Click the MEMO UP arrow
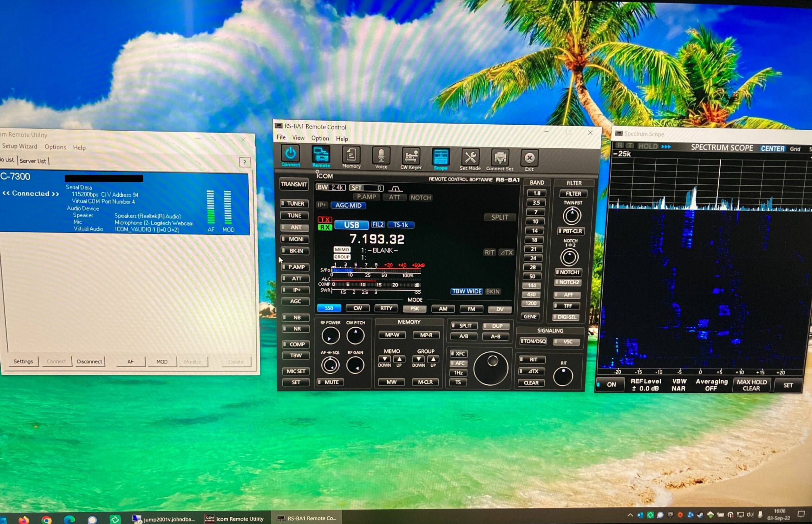Image resolution: width=812 pixels, height=524 pixels. (x=399, y=359)
